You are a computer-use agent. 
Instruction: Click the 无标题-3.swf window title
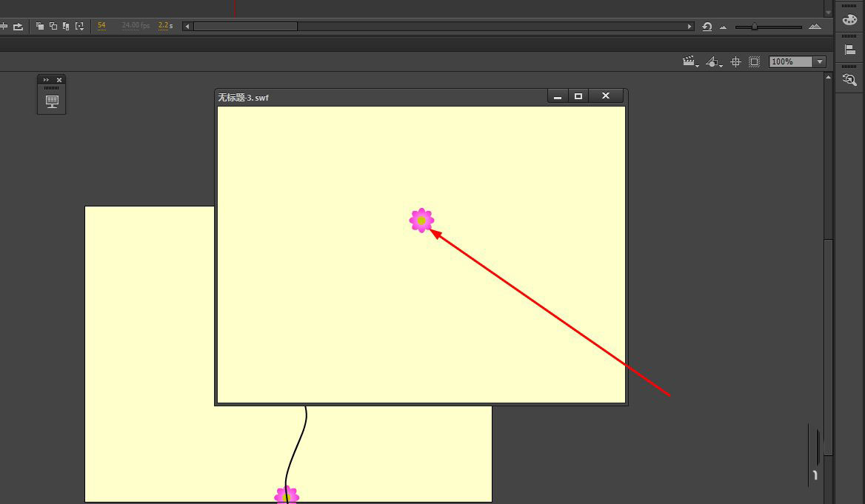pyautogui.click(x=243, y=98)
